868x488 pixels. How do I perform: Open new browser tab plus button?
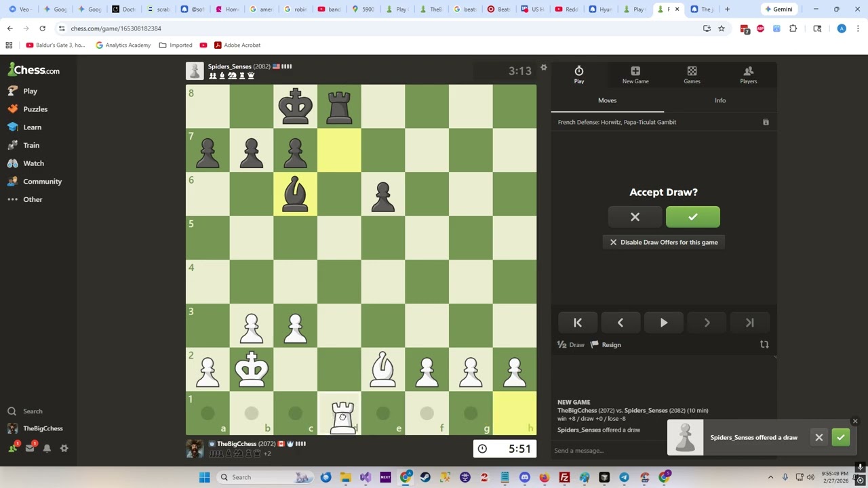(x=727, y=9)
